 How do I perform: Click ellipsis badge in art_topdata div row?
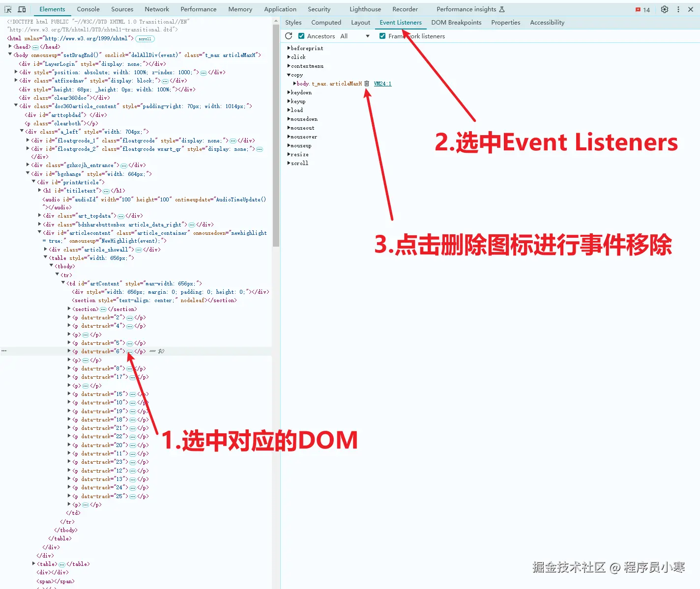tap(121, 216)
